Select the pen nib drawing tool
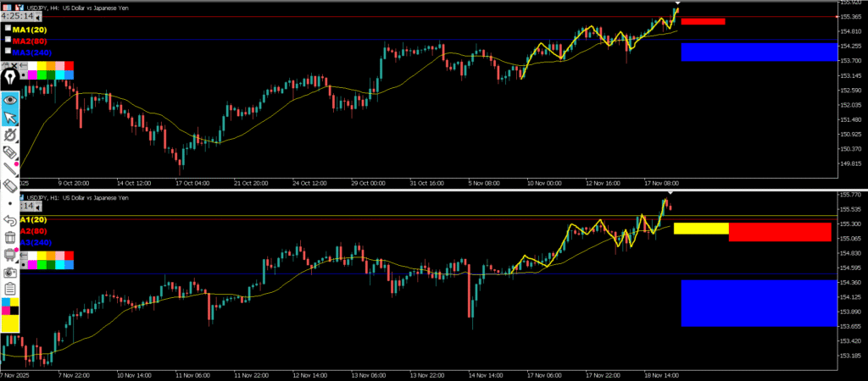Viewport: 868px width, 381px height. pos(11,78)
